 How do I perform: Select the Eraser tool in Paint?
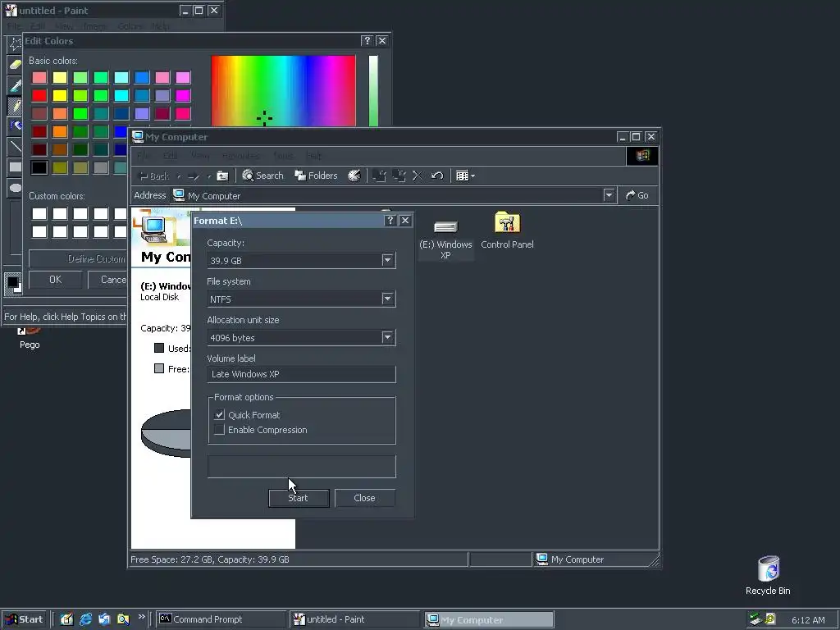tap(15, 65)
